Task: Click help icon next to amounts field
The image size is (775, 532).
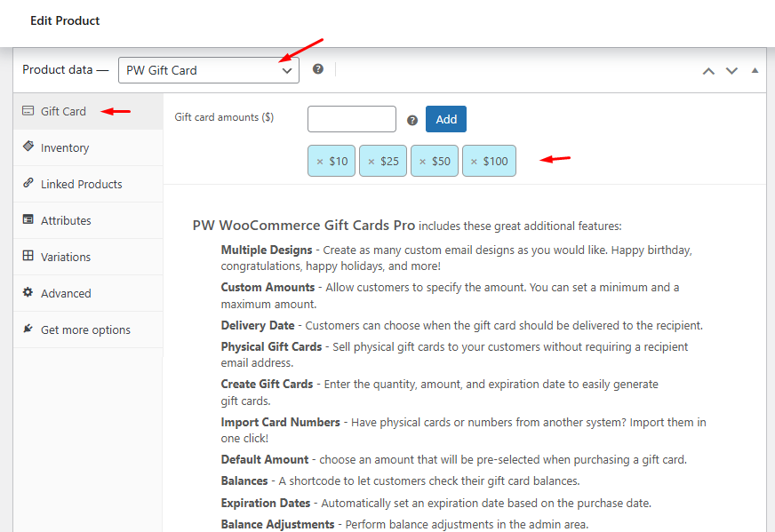Action: click(x=412, y=120)
